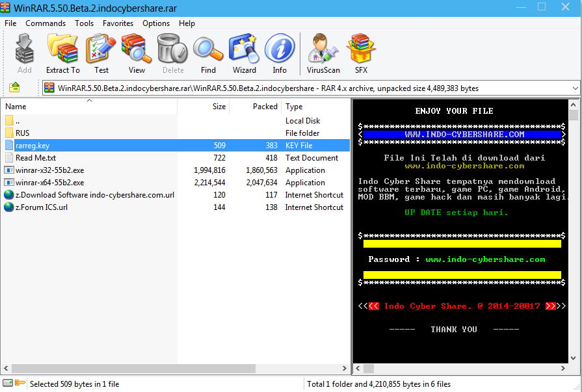This screenshot has height=392, width=582.
Task: Click globe icon of z.Download Software shortcut
Action: [9, 194]
